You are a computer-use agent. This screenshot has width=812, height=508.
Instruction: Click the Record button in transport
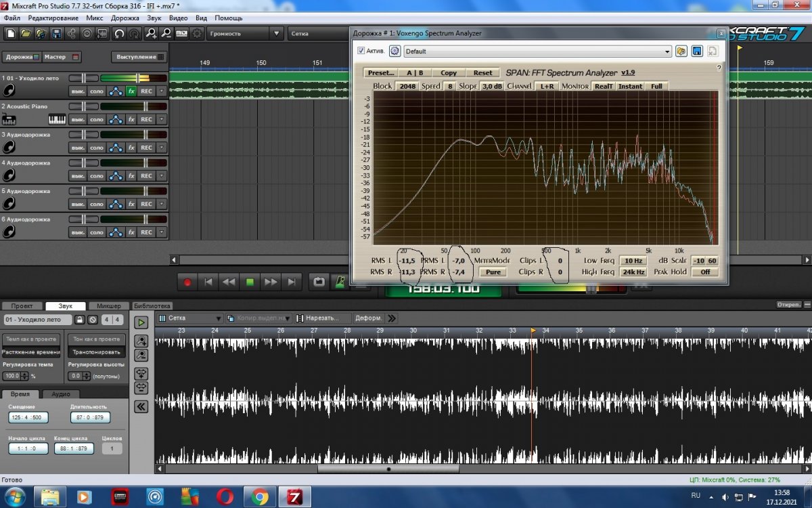[187, 282]
